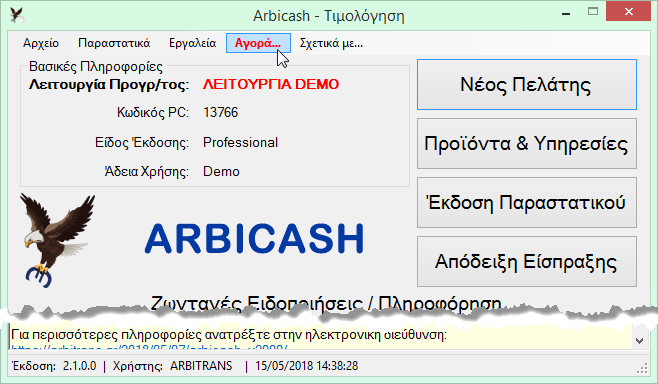The height and width of the screenshot is (384, 658).
Task: Click the Προϊόντα & Υπηρεσίες button
Action: 527,144
